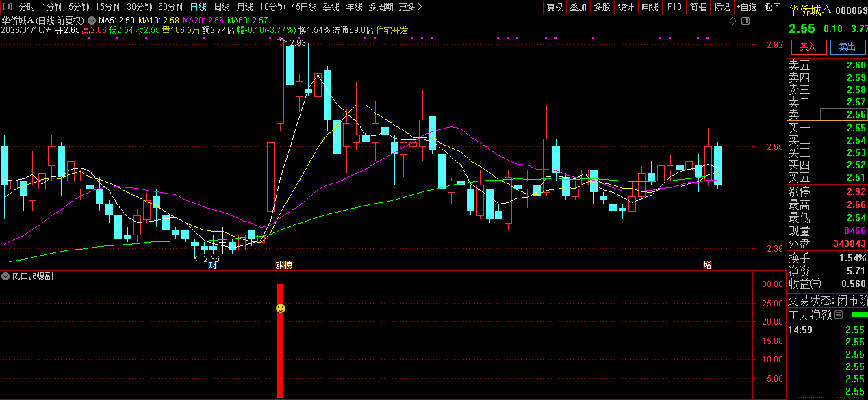Screen dimensions: 868x400
Task: Select the 日线 daily chart tab
Action: tap(198, 7)
